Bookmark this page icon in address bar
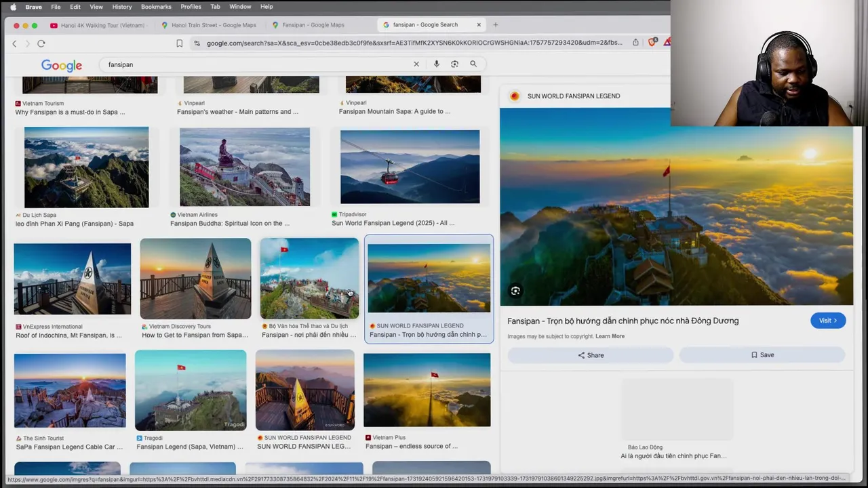This screenshot has height=488, width=868. (x=179, y=43)
